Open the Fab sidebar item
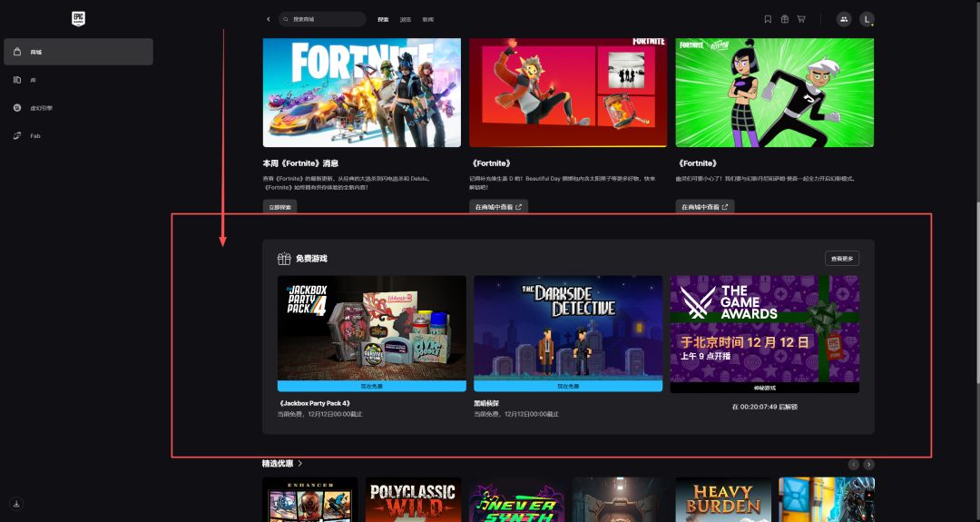Screen dimensions: 980x522 (x=78, y=135)
